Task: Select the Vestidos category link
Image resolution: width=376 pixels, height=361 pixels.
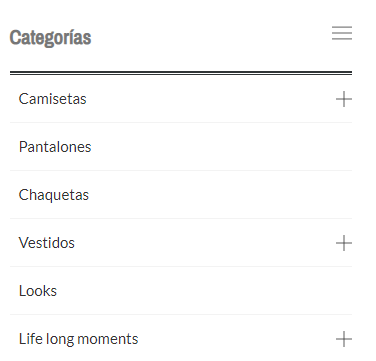Action: (x=47, y=243)
